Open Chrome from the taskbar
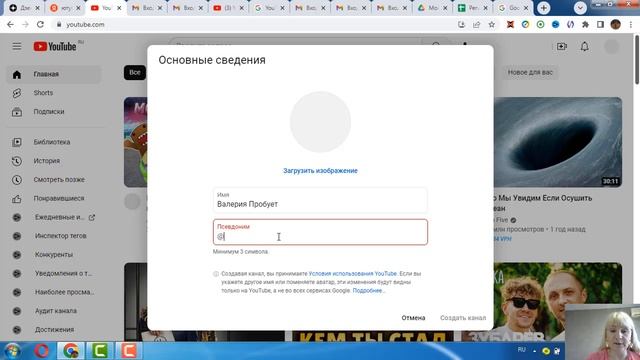Viewport: 640px width, 360px height. click(x=71, y=351)
